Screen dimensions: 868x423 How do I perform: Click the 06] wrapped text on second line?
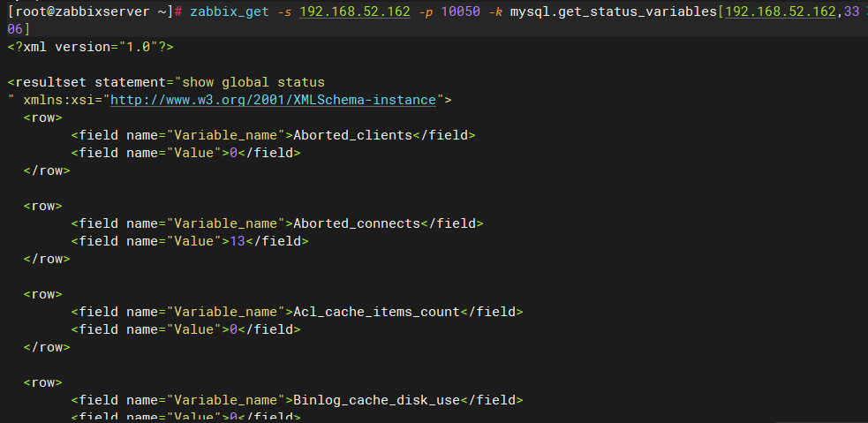[19, 29]
